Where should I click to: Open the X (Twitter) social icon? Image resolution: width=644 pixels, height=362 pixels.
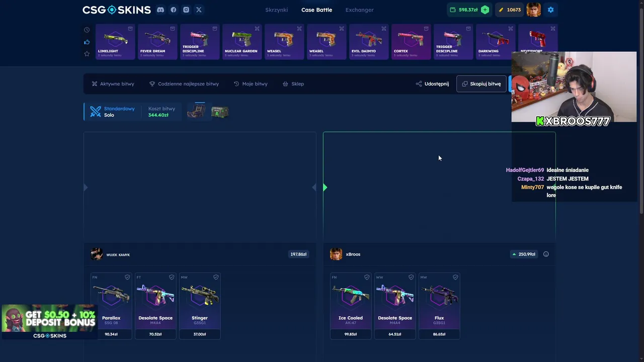point(199,10)
